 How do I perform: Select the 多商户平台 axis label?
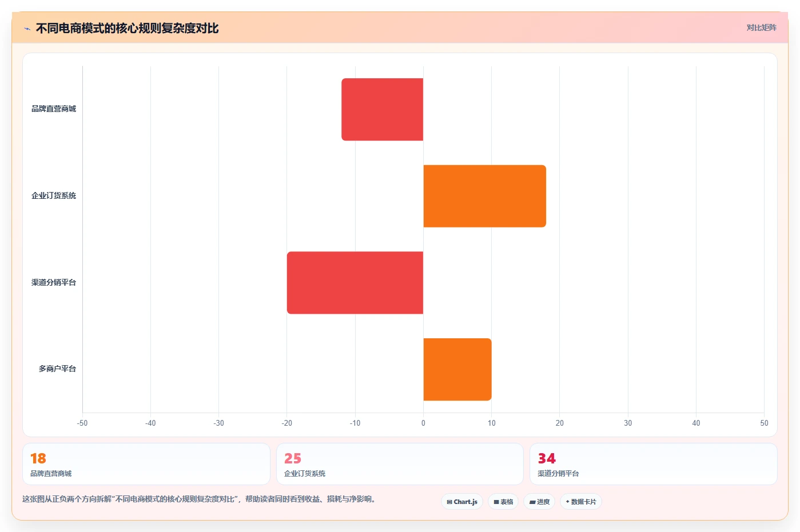pyautogui.click(x=57, y=369)
